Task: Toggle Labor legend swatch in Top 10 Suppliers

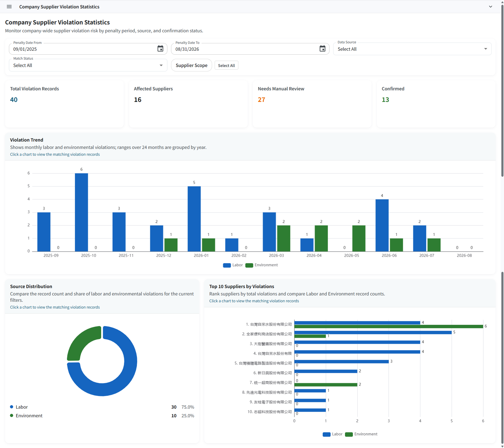Action: click(326, 434)
